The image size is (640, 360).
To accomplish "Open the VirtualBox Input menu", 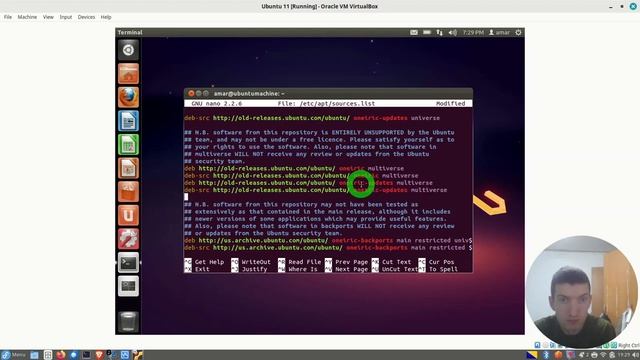I will click(65, 17).
